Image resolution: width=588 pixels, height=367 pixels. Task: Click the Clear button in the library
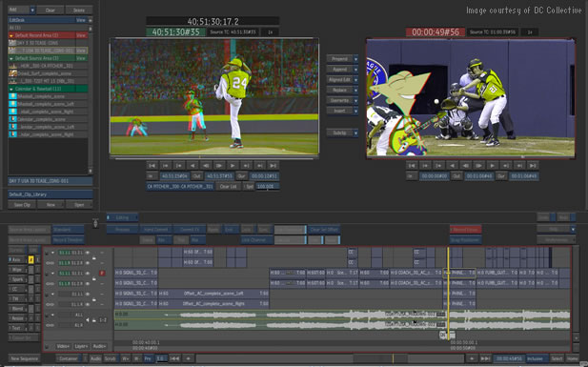point(51,10)
